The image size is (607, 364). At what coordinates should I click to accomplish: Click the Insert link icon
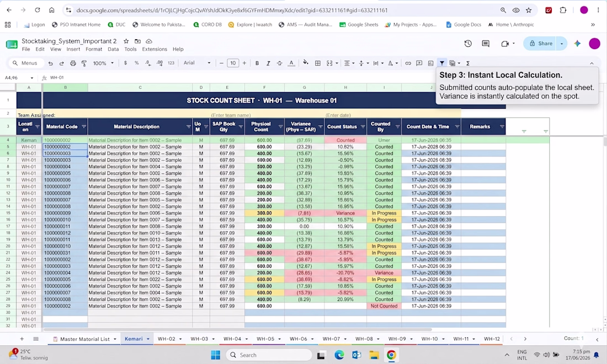pyautogui.click(x=408, y=63)
